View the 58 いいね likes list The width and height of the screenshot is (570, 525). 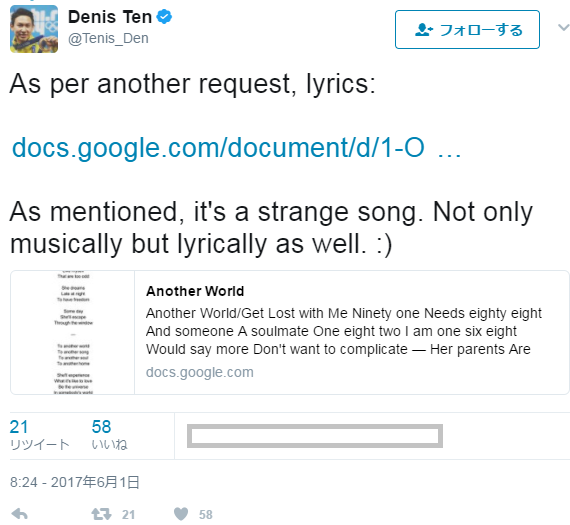tap(109, 435)
